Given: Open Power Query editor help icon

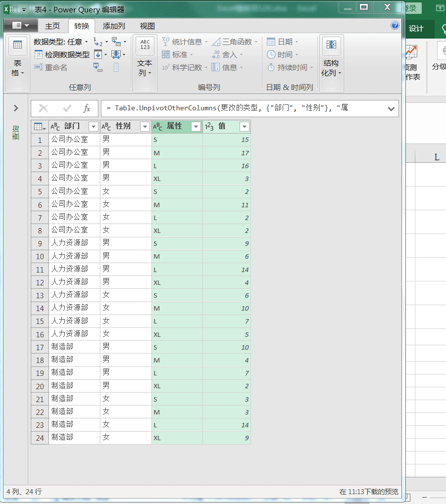Looking at the screenshot, I should [x=395, y=25].
